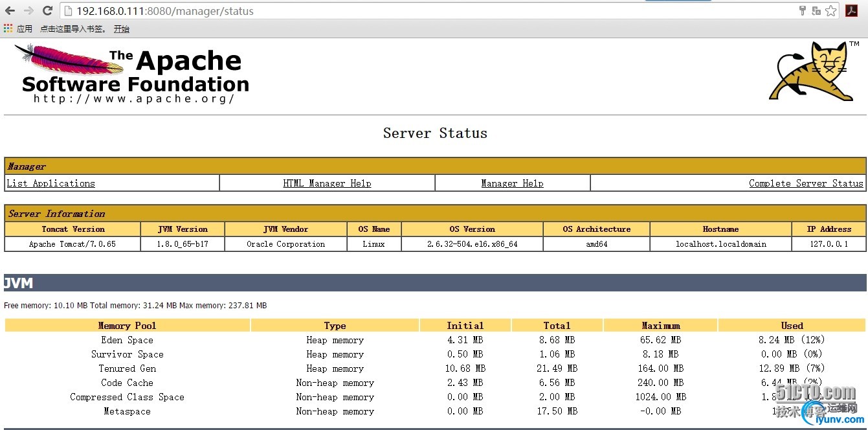Open the Adobe PDF extension icon
Screen dimensions: 868x430
click(851, 11)
